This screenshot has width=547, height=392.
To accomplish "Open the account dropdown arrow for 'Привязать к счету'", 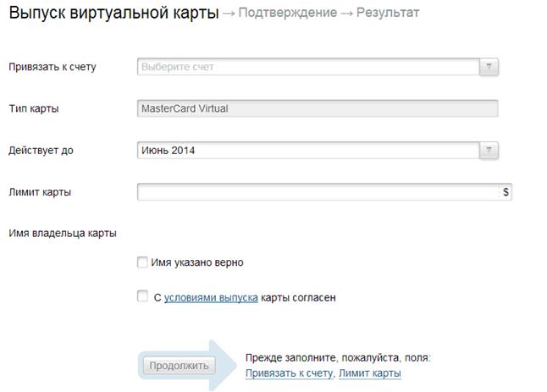I will (489, 67).
